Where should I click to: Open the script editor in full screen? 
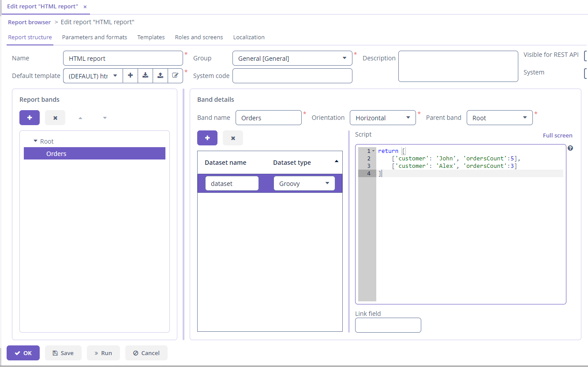point(558,135)
